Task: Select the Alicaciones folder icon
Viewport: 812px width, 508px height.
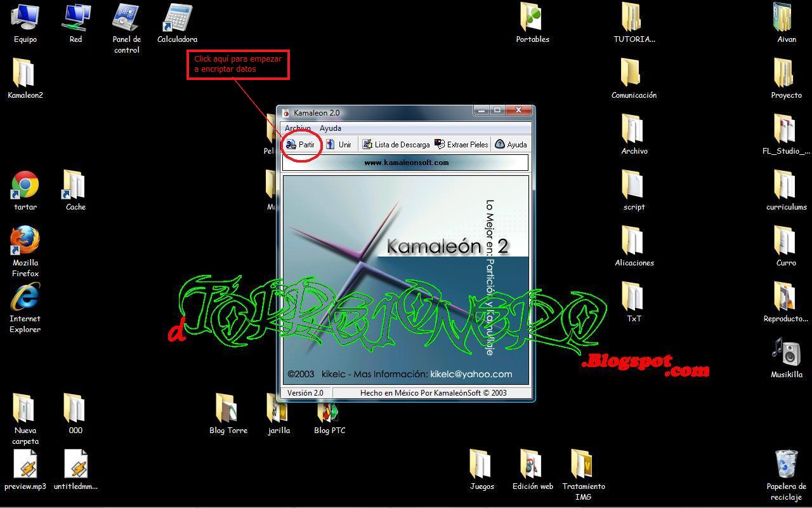Action: (x=634, y=247)
